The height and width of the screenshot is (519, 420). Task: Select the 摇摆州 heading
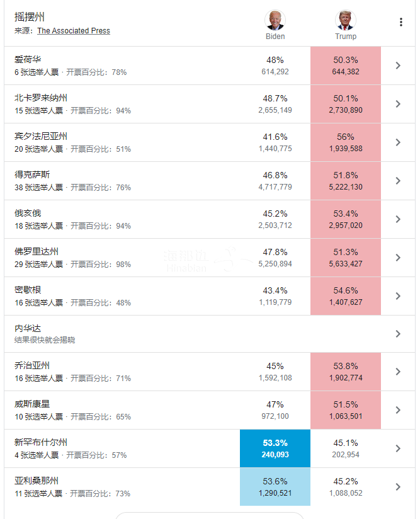tap(30, 17)
